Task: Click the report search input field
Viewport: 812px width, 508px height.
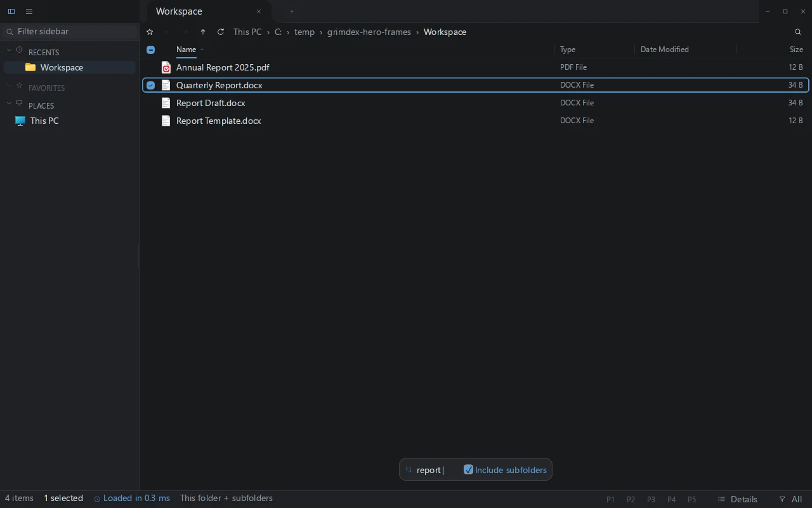Action: click(436, 470)
